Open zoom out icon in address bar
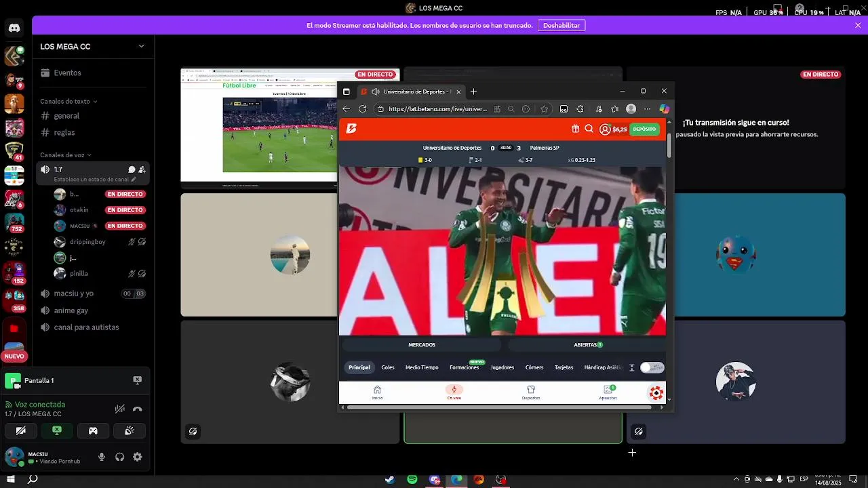The image size is (868, 488). [x=511, y=108]
